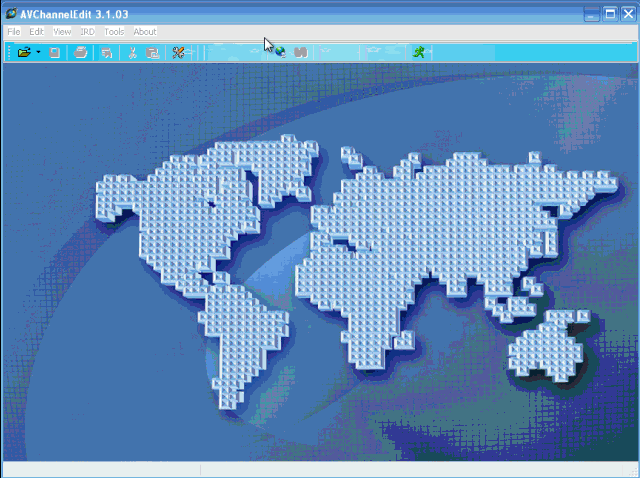Open the About menu
This screenshot has height=478, width=640.
tap(145, 32)
